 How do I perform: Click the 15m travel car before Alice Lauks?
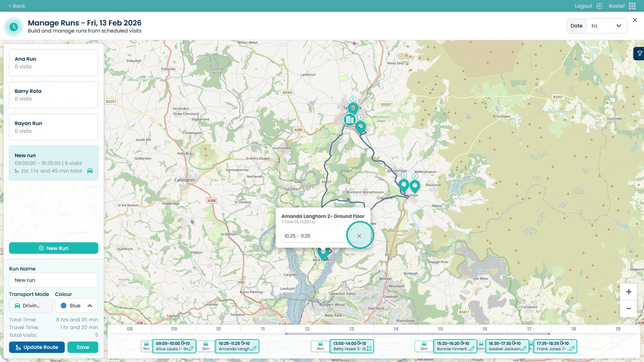coord(146,346)
